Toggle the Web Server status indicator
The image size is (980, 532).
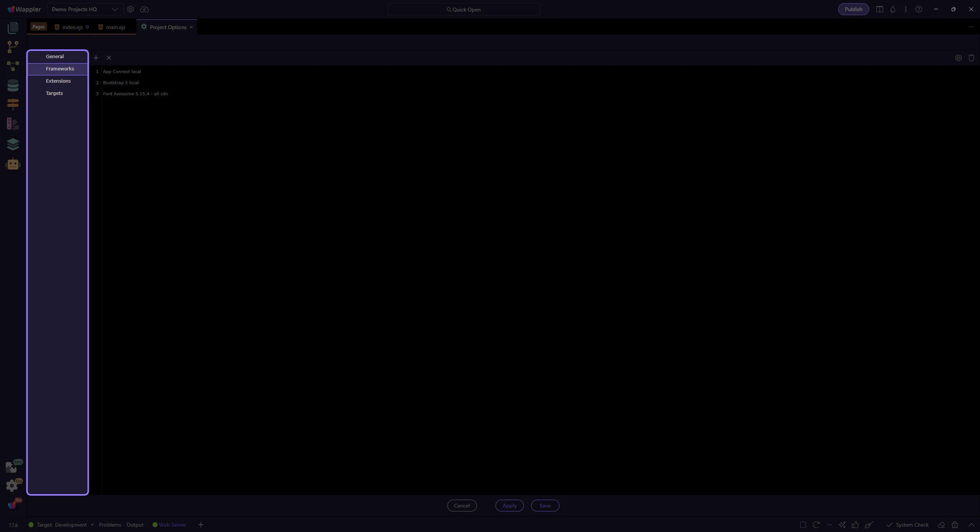(169, 525)
